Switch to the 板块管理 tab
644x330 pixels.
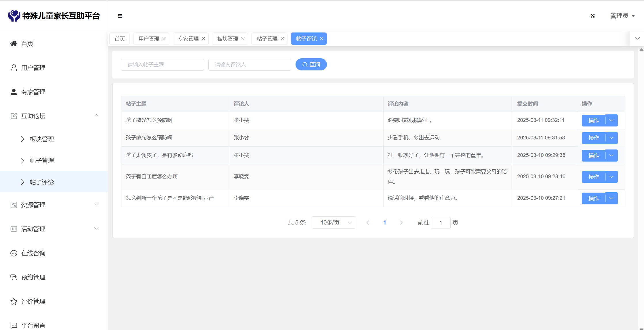click(227, 39)
